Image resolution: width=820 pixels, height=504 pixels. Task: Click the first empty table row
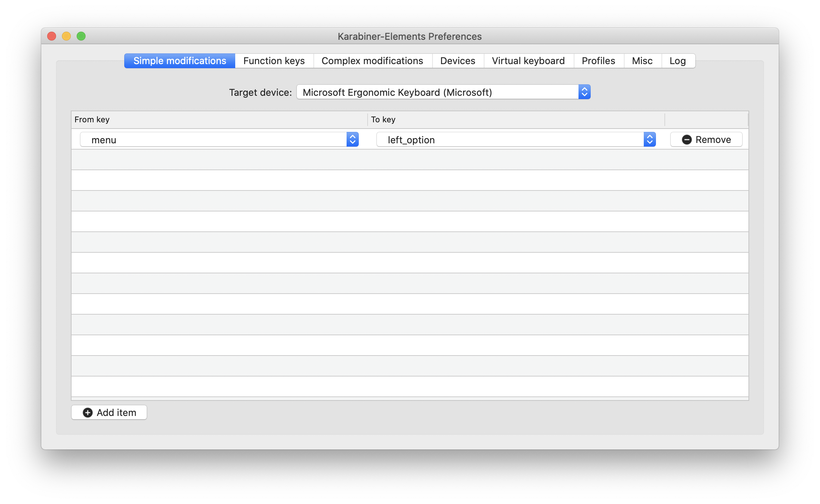coord(409,160)
